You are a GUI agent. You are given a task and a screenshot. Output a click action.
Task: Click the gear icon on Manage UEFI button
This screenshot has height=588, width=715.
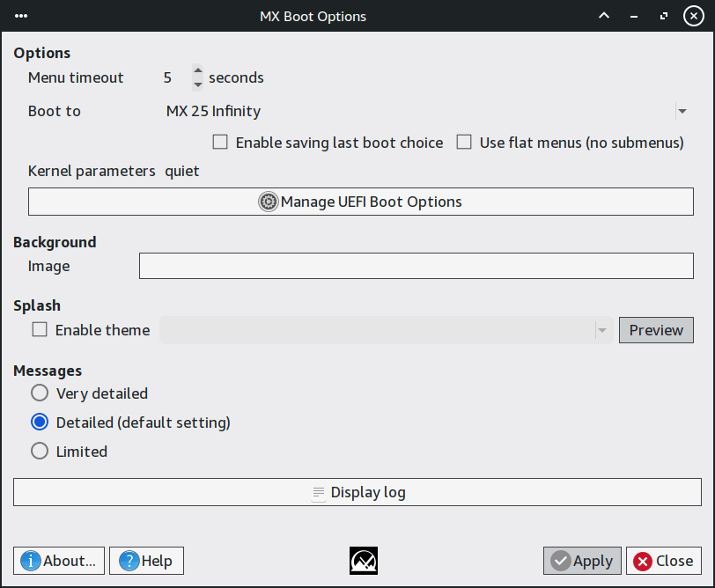click(268, 202)
